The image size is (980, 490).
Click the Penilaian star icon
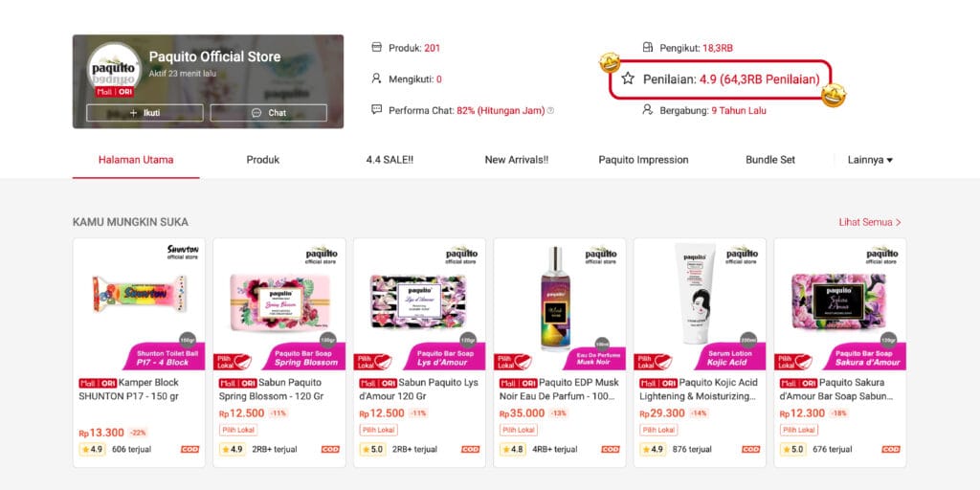point(628,78)
